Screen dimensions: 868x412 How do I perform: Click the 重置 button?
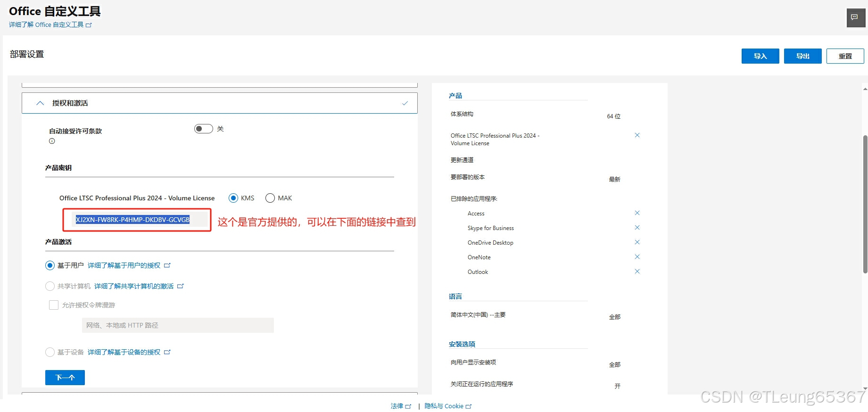point(845,56)
